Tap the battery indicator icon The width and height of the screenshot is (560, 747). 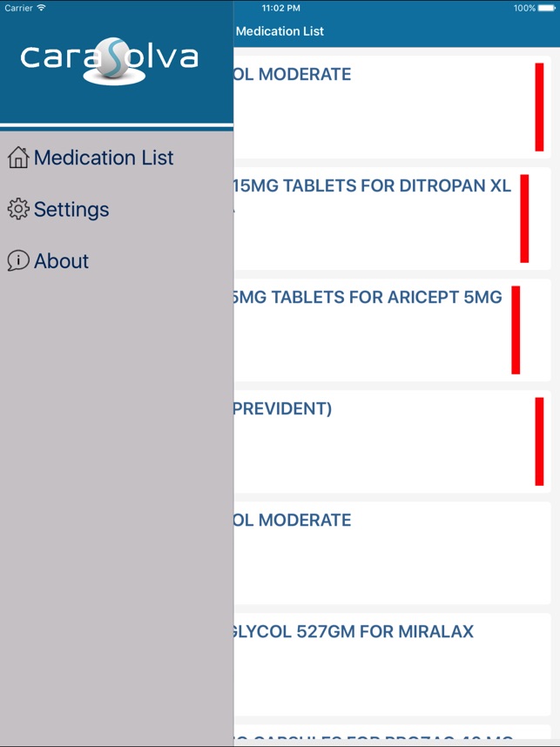click(x=547, y=8)
